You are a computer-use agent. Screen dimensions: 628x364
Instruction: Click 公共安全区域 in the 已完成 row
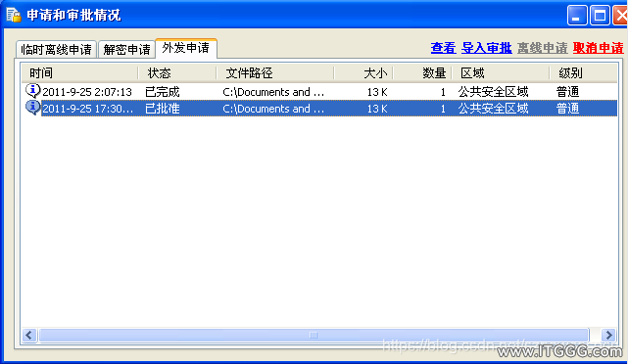[494, 92]
